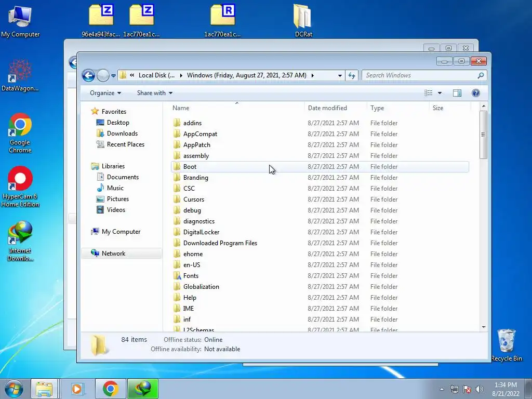The image size is (532, 399).
Task: Click the DigitalLocker folder name
Action: [201, 232]
